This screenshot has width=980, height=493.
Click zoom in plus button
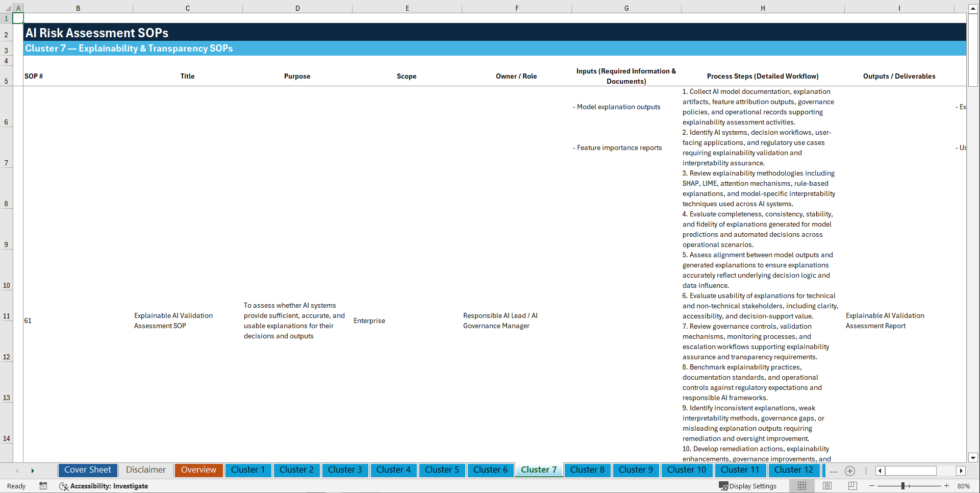coord(947,486)
